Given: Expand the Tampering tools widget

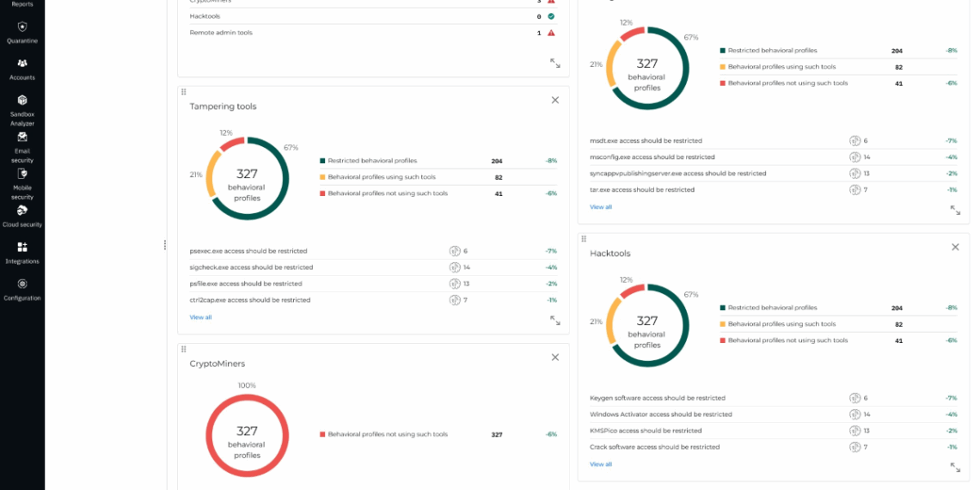Looking at the screenshot, I should click(x=554, y=321).
